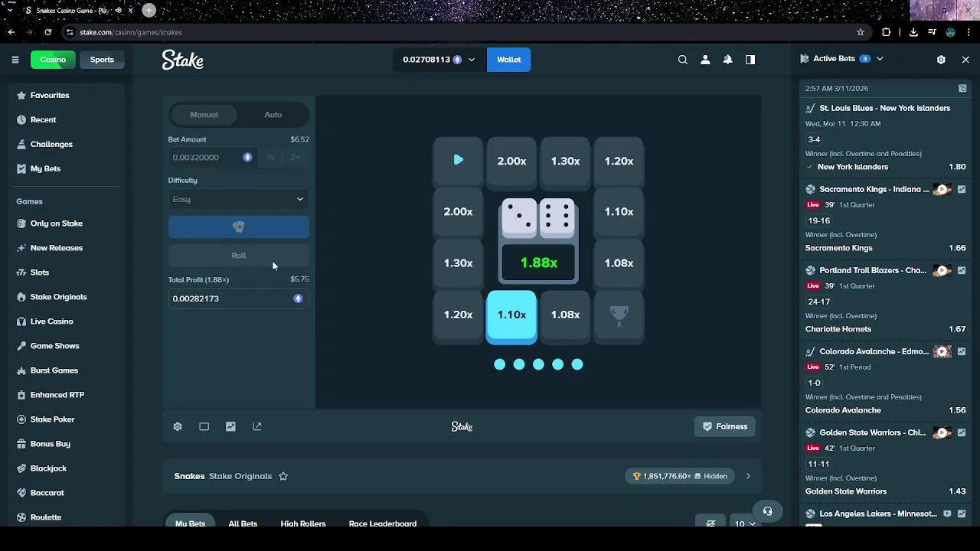
Task: Click the Total Profit value field
Action: pyautogui.click(x=239, y=298)
